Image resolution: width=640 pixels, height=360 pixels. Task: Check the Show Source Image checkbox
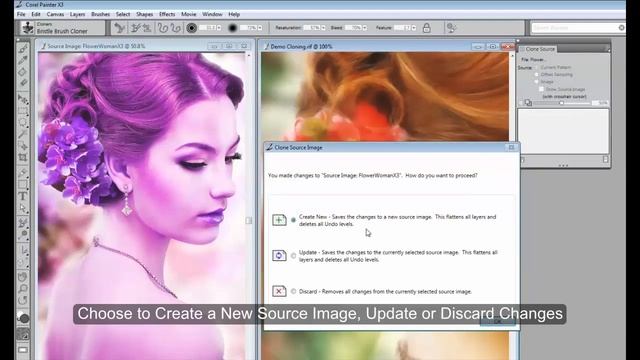tap(541, 89)
